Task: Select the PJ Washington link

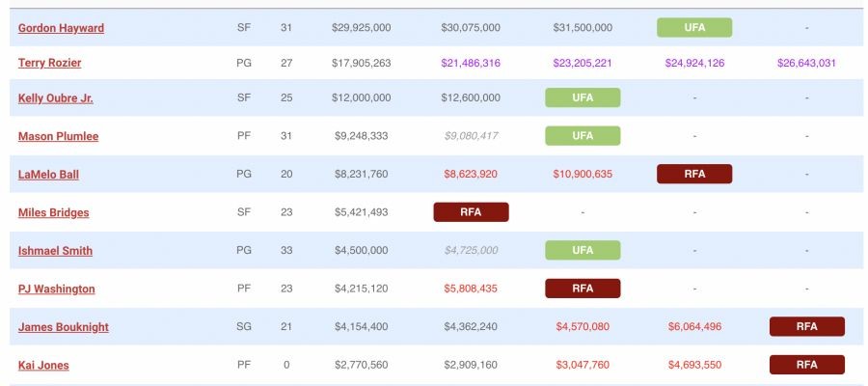Action: [56, 289]
